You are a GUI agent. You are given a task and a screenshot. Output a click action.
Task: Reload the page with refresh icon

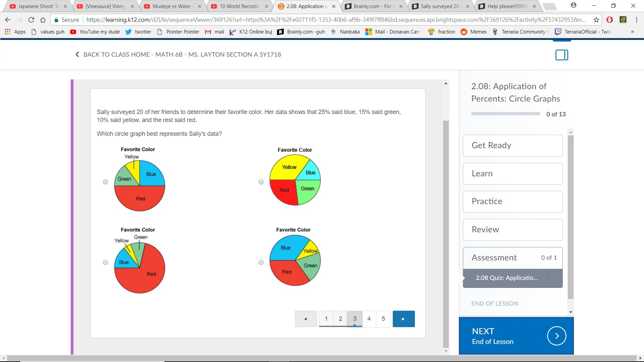click(31, 20)
